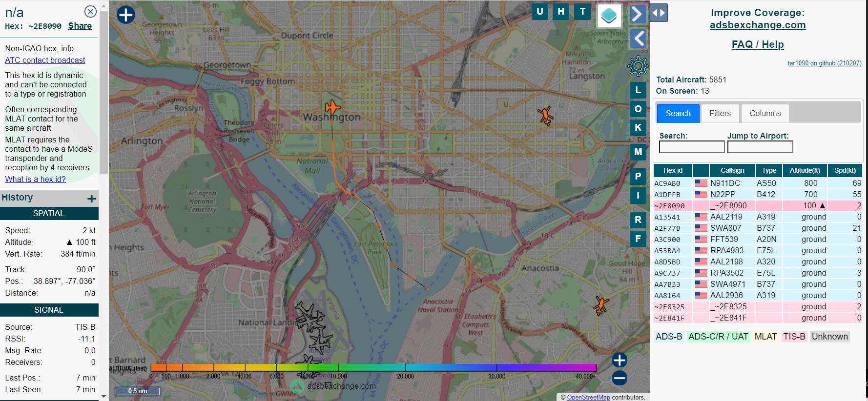
Task: Select the N911DC callsign row
Action: (x=758, y=183)
